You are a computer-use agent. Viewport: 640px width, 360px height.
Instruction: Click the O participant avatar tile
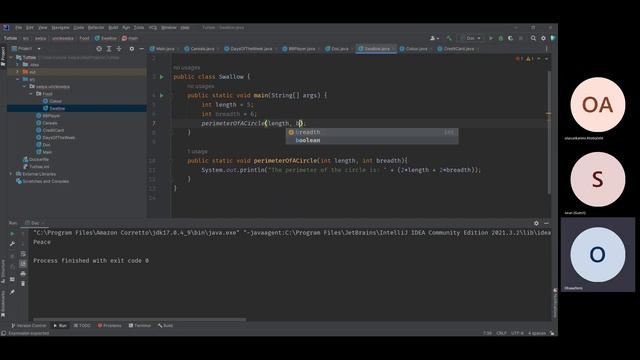pos(598,254)
